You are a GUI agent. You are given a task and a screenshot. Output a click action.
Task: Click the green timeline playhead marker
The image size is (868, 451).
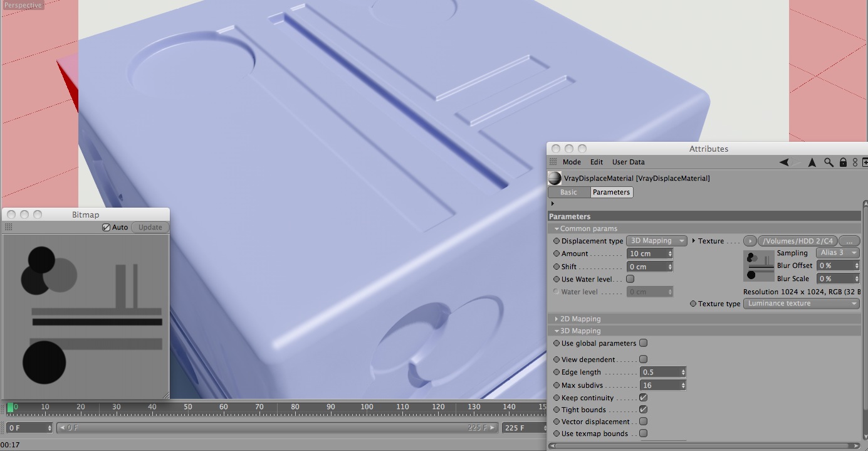10,408
